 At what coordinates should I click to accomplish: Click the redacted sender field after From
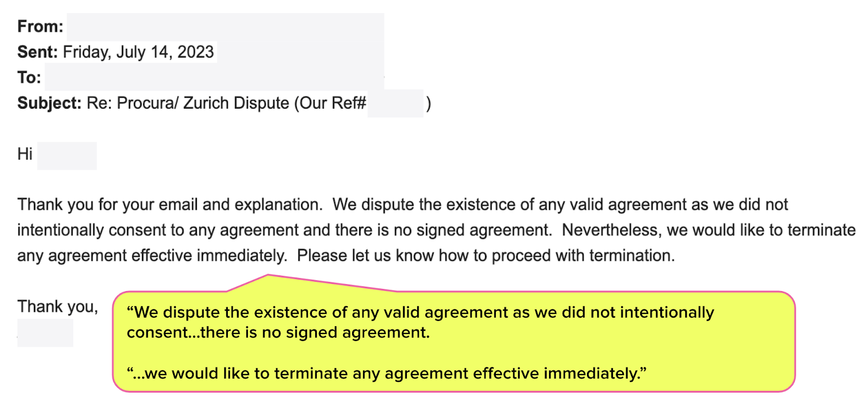pyautogui.click(x=225, y=27)
